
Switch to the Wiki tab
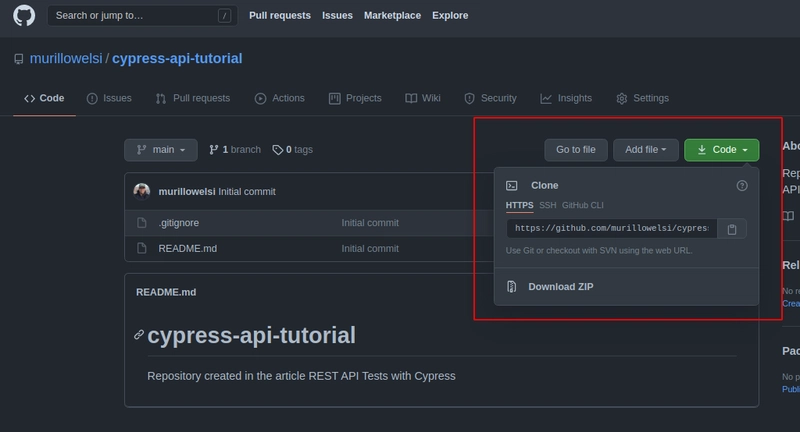pyautogui.click(x=423, y=98)
